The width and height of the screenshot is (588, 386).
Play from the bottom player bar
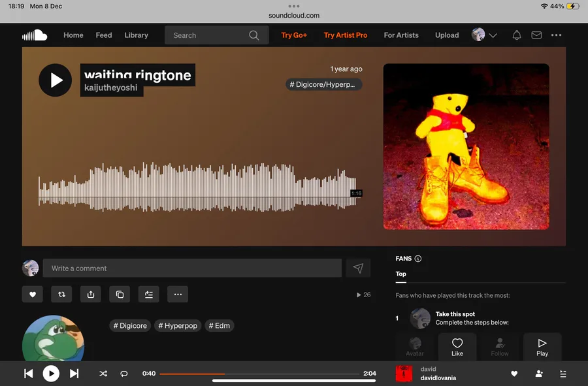51,374
